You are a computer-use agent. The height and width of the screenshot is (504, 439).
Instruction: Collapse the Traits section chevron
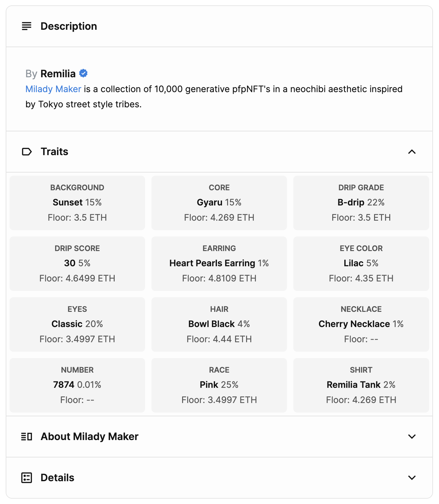412,152
